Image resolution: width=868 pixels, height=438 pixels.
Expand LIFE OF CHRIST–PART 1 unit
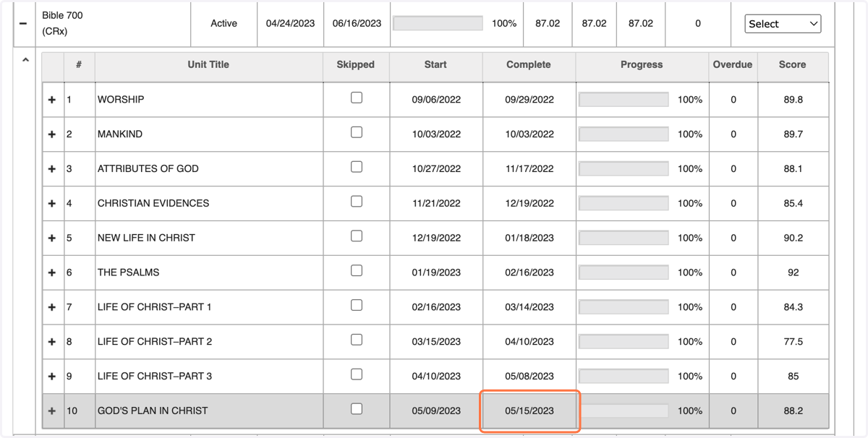coord(52,308)
